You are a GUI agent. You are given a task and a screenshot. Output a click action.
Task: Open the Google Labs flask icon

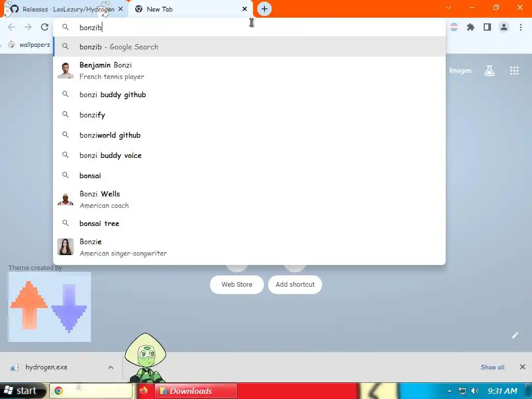489,71
